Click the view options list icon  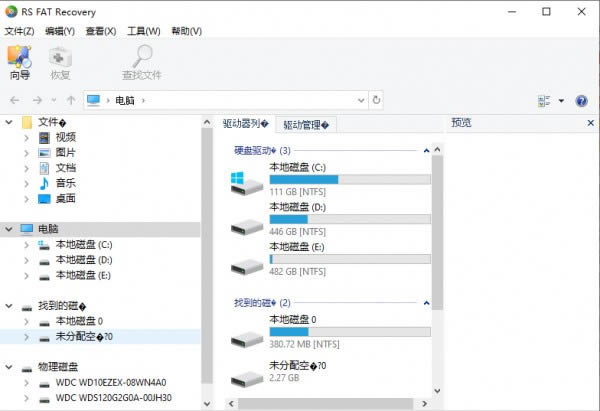tap(544, 101)
